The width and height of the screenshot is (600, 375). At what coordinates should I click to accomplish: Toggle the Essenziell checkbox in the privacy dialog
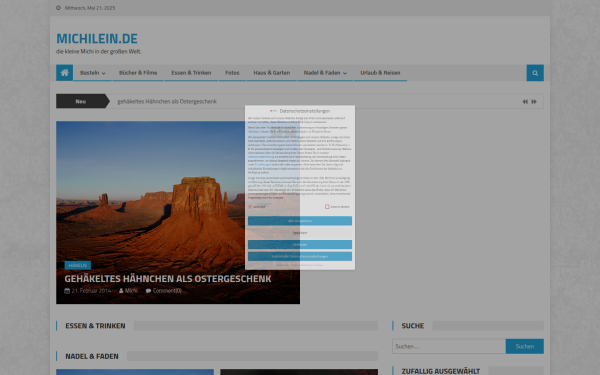(x=250, y=207)
